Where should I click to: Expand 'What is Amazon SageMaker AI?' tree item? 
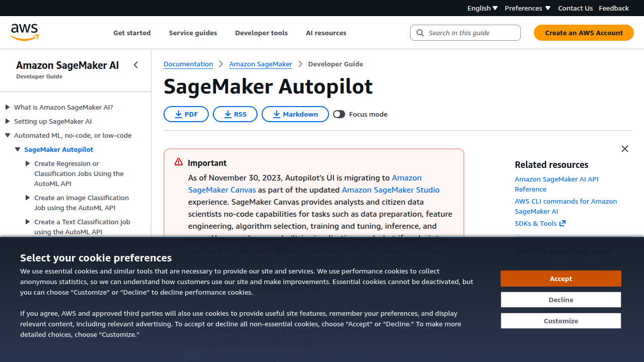point(8,107)
